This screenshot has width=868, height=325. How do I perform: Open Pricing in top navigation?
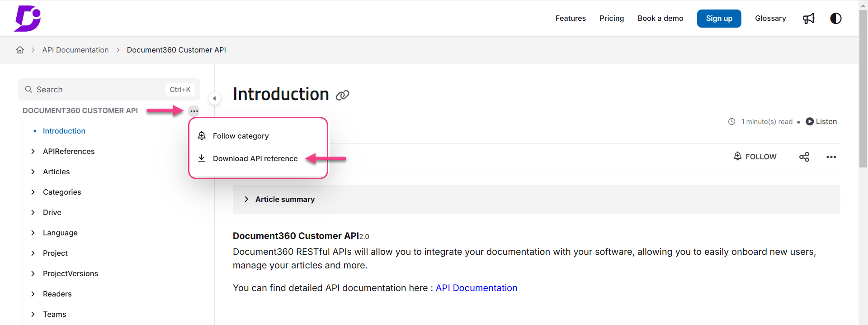point(612,19)
